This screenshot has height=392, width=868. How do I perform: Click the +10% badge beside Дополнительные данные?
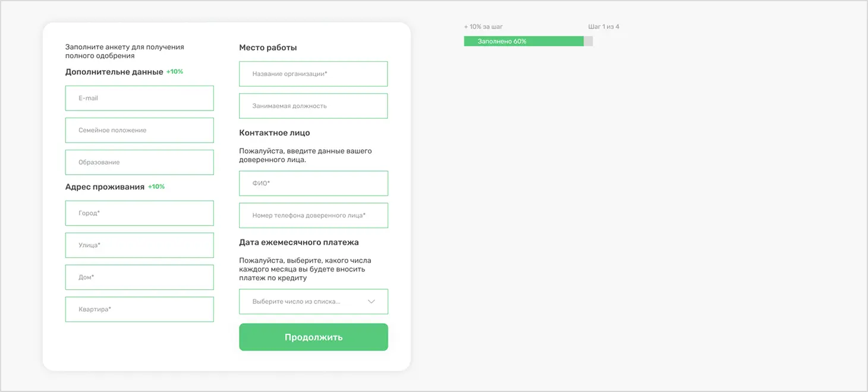click(175, 72)
